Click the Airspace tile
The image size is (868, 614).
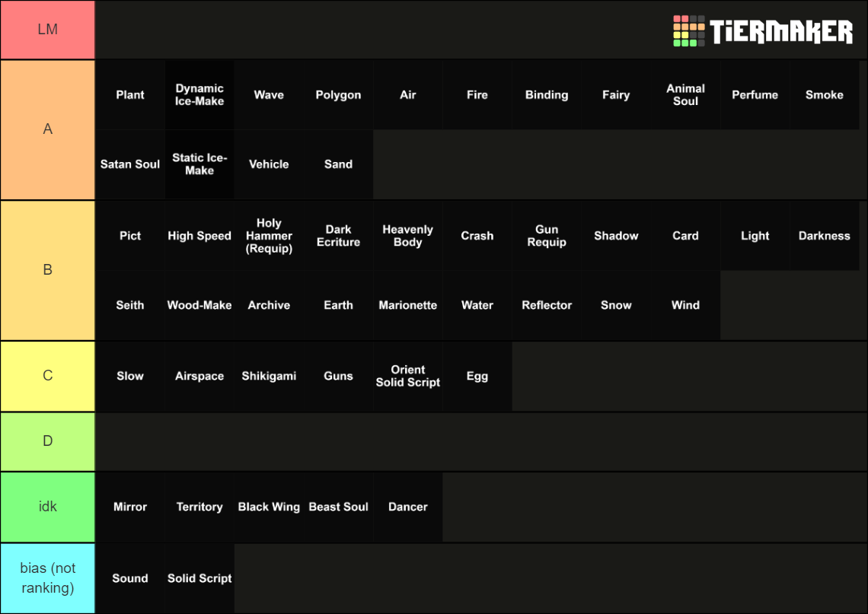pos(199,376)
